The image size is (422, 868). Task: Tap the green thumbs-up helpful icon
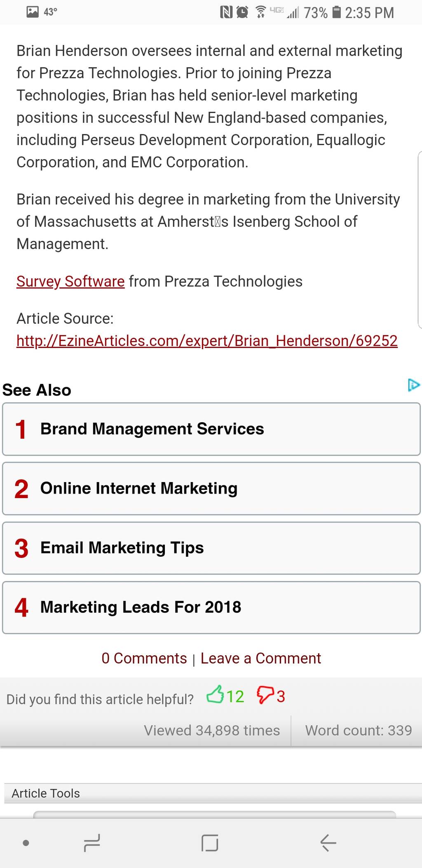[215, 694]
